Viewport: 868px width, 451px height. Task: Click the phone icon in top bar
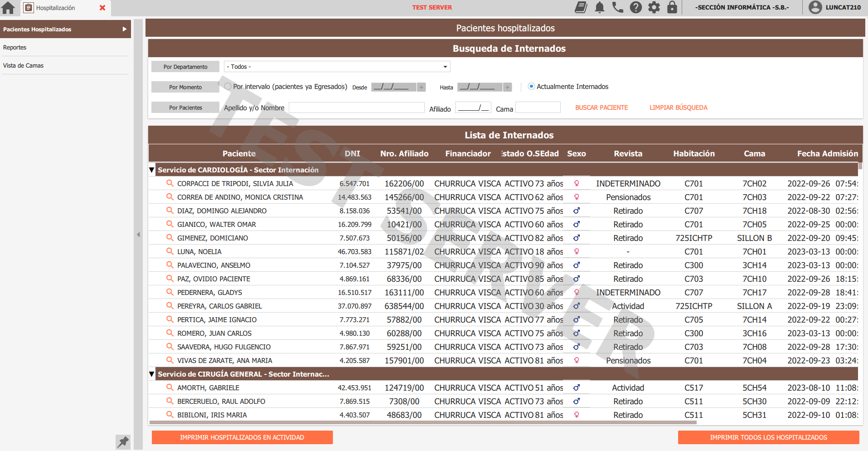click(617, 7)
